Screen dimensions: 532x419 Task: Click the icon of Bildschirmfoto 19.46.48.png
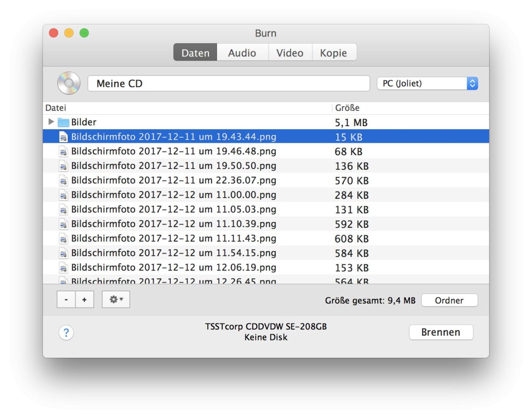tap(63, 152)
